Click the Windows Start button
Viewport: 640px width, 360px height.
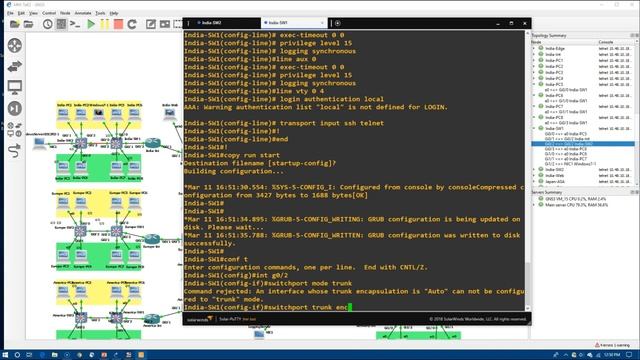tap(5, 355)
